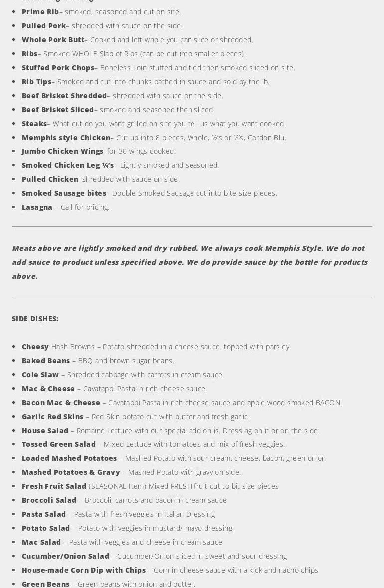Click the 'Cucumber/Onion Salad' label
The width and height of the screenshot is (384, 588).
pyautogui.click(x=65, y=556)
